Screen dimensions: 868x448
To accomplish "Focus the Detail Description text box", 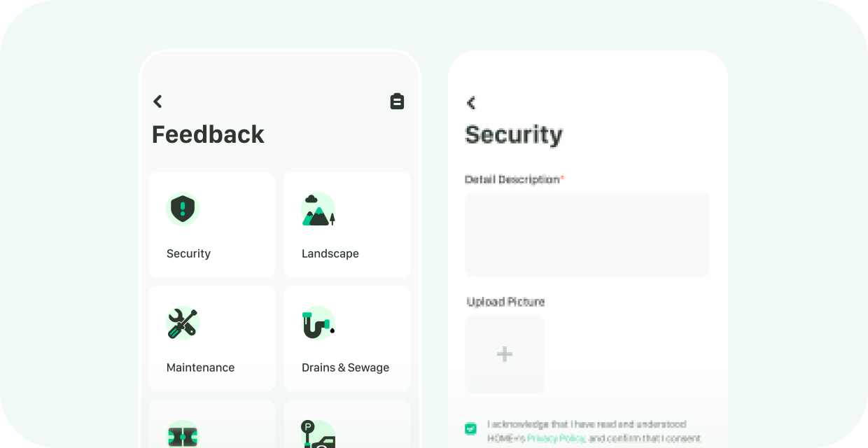I will pos(587,234).
